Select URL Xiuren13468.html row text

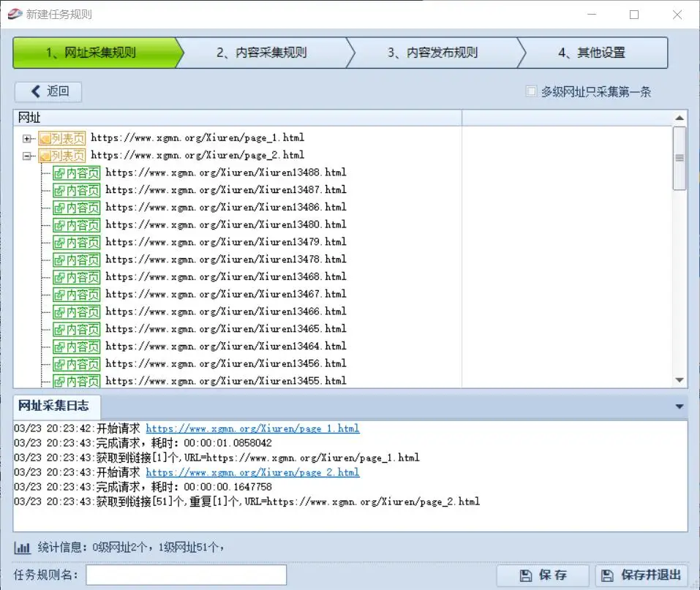click(226, 277)
